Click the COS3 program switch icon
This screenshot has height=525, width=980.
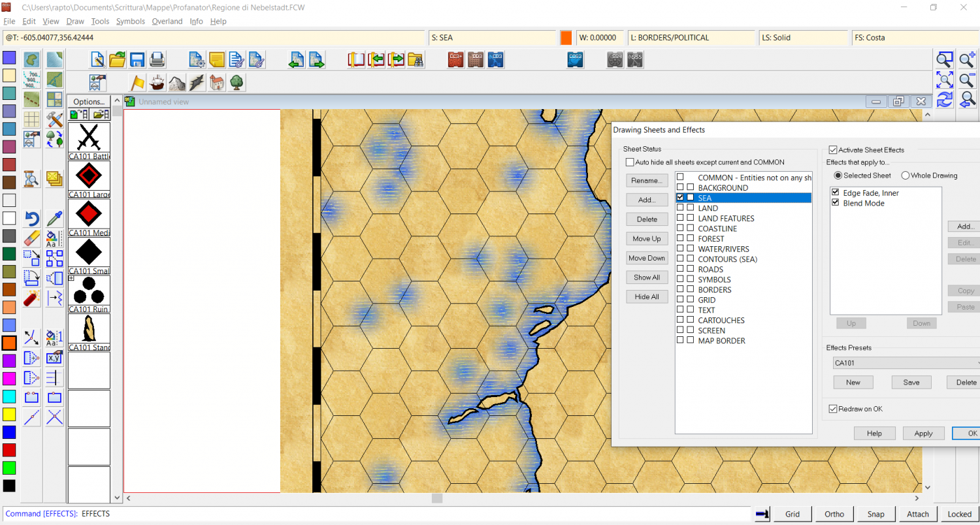click(575, 60)
